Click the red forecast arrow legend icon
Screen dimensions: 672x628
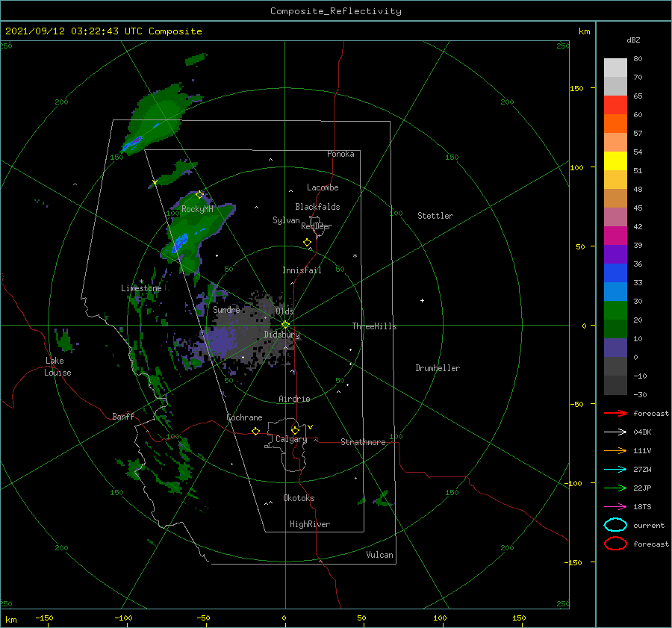615,413
